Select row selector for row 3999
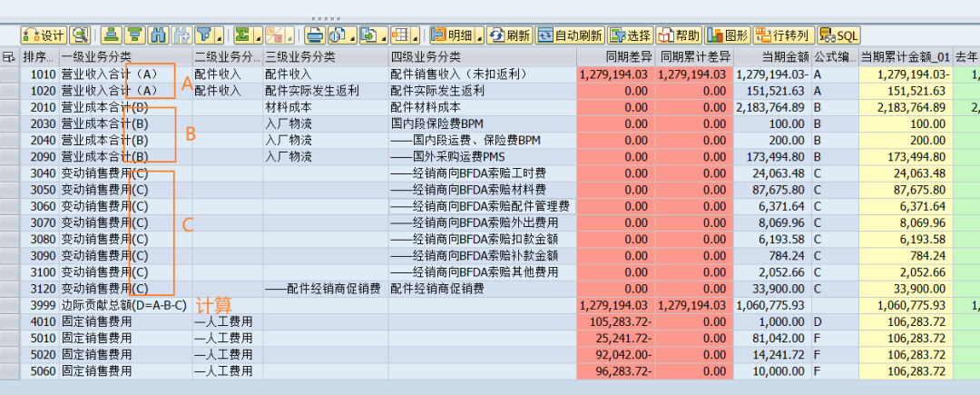 coord(9,306)
